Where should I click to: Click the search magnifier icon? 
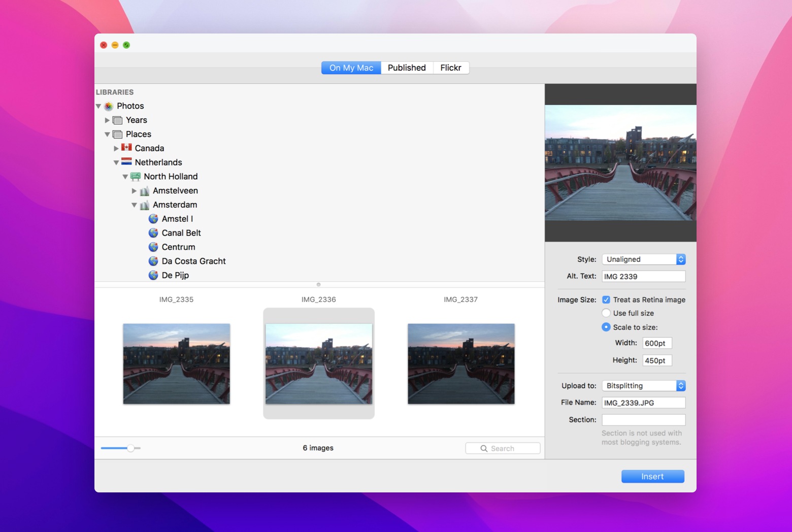click(x=483, y=448)
